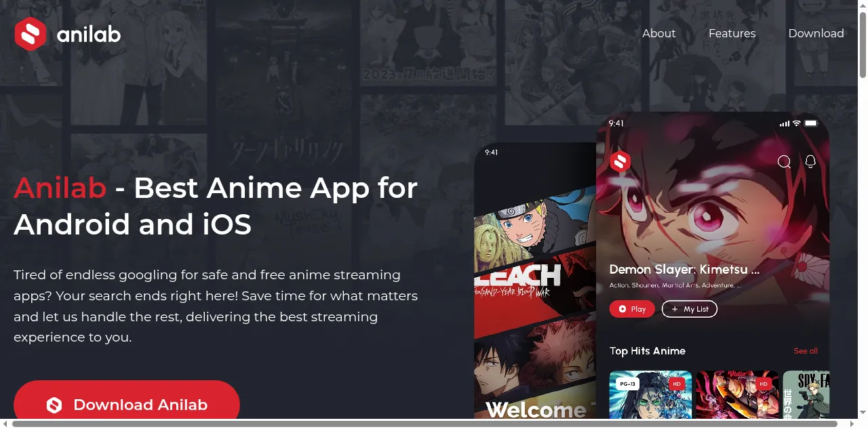Select the PG-13 anime thumbnail
This screenshot has height=429, width=868.
pos(650,394)
